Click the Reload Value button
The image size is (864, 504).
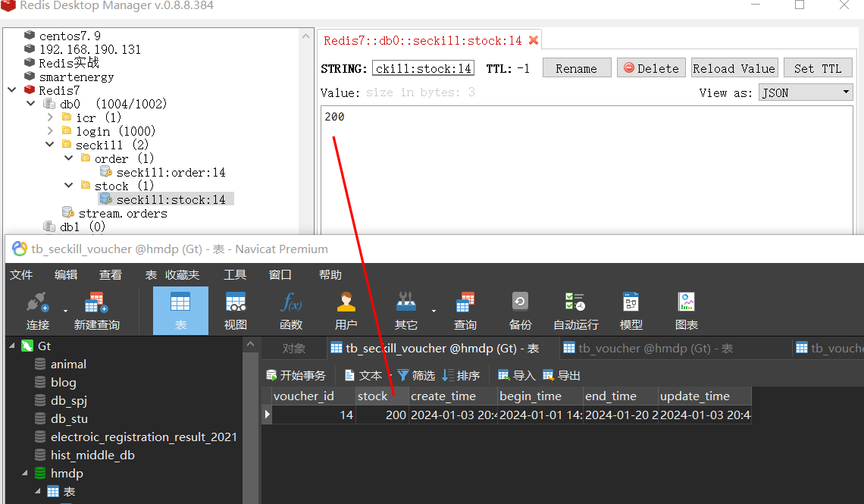734,67
